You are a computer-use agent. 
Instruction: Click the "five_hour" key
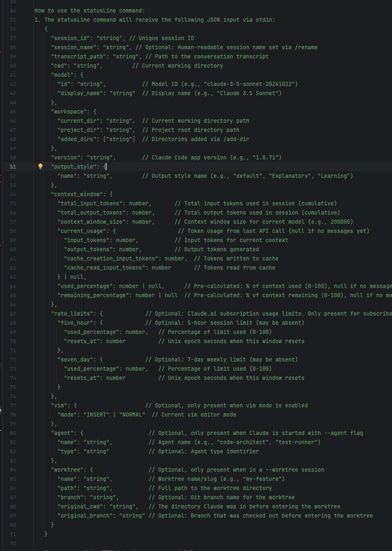(x=75, y=323)
